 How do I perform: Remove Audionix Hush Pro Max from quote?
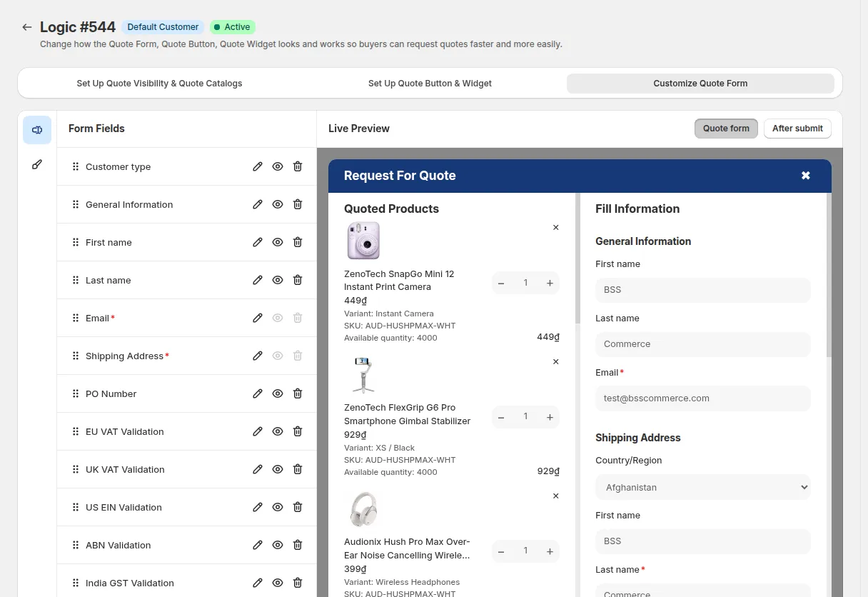pyautogui.click(x=556, y=496)
